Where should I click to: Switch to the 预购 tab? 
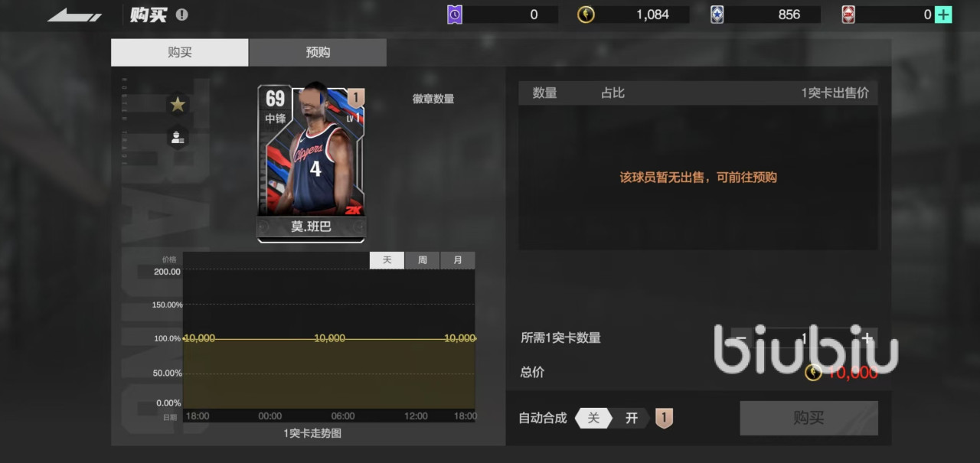(318, 53)
